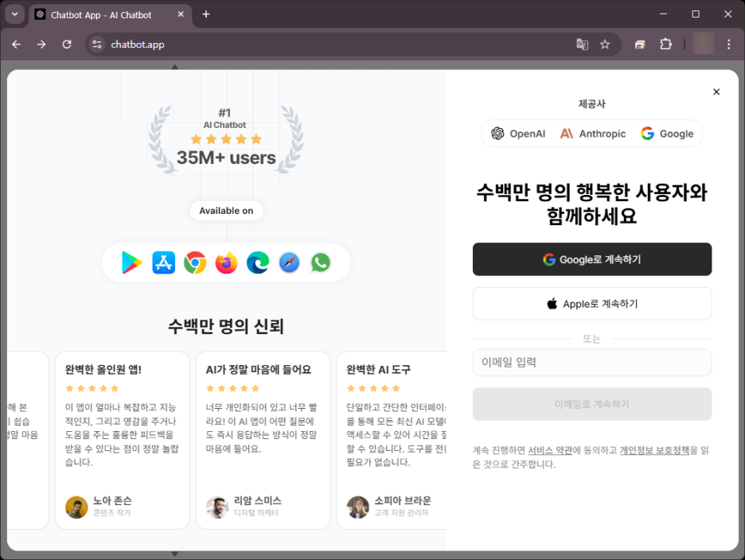Open the Chrome profile avatar
Viewport: 745px width, 560px height.
click(x=703, y=44)
